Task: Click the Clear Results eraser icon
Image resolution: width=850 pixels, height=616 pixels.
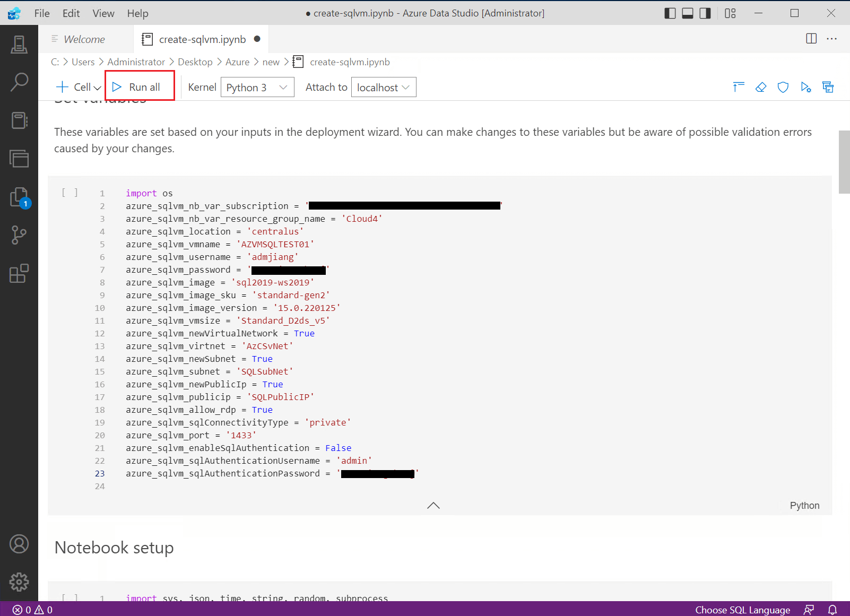Action: coord(761,87)
